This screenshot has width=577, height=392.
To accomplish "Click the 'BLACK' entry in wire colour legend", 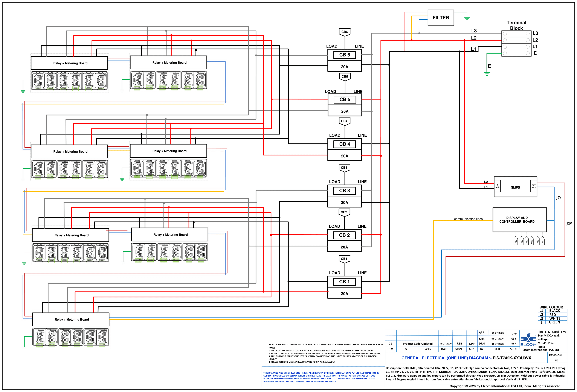I will tap(554, 311).
